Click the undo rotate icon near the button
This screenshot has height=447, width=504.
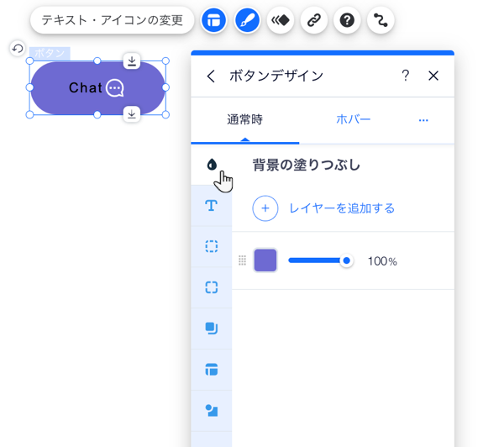18,49
